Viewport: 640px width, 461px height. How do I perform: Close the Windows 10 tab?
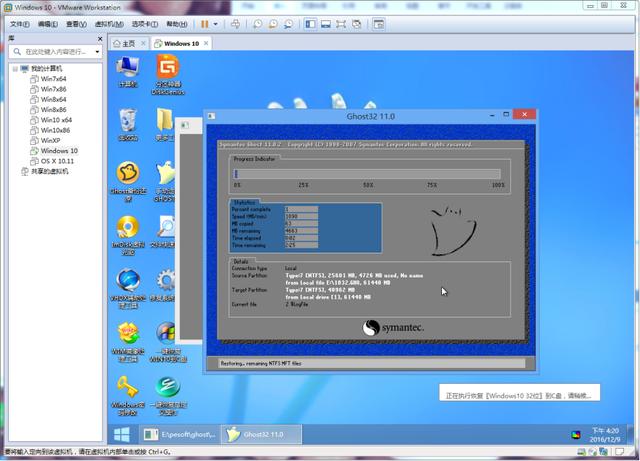click(206, 43)
